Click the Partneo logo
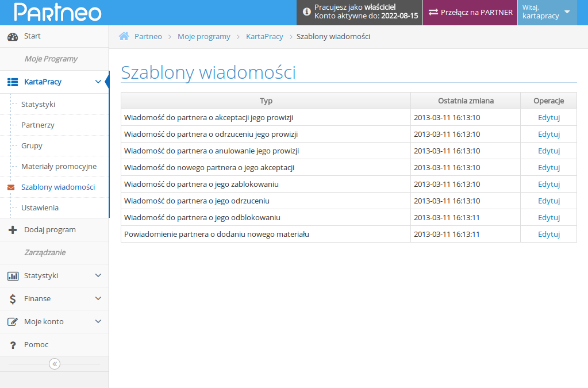The height and width of the screenshot is (388, 588). pos(57,12)
